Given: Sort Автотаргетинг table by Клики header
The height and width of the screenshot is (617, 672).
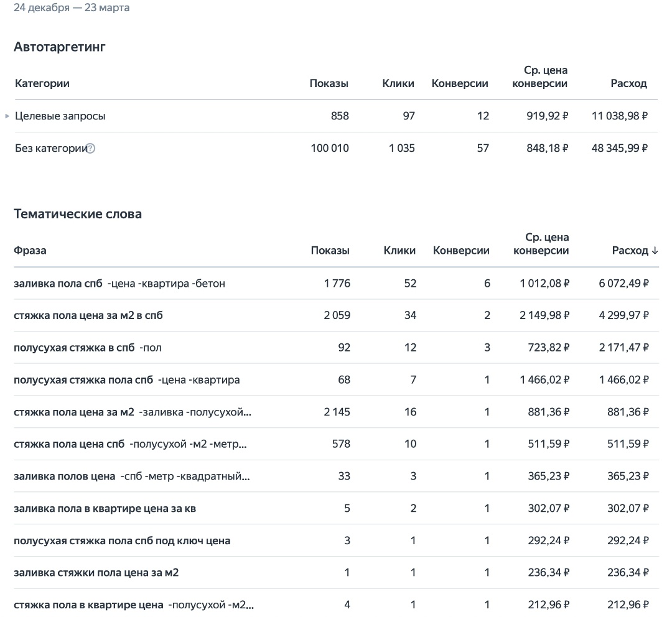Looking at the screenshot, I should pos(398,83).
